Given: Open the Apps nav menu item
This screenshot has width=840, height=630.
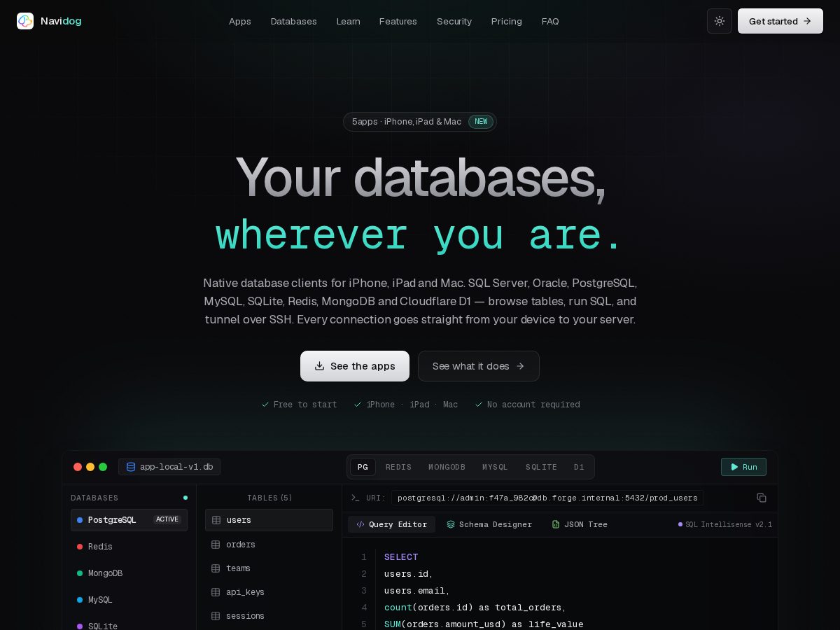Looking at the screenshot, I should click(240, 21).
